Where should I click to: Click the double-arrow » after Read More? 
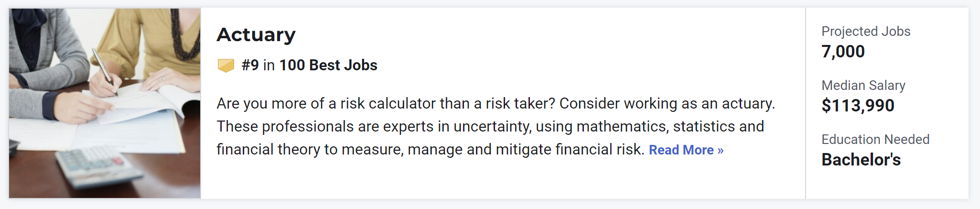(x=721, y=150)
